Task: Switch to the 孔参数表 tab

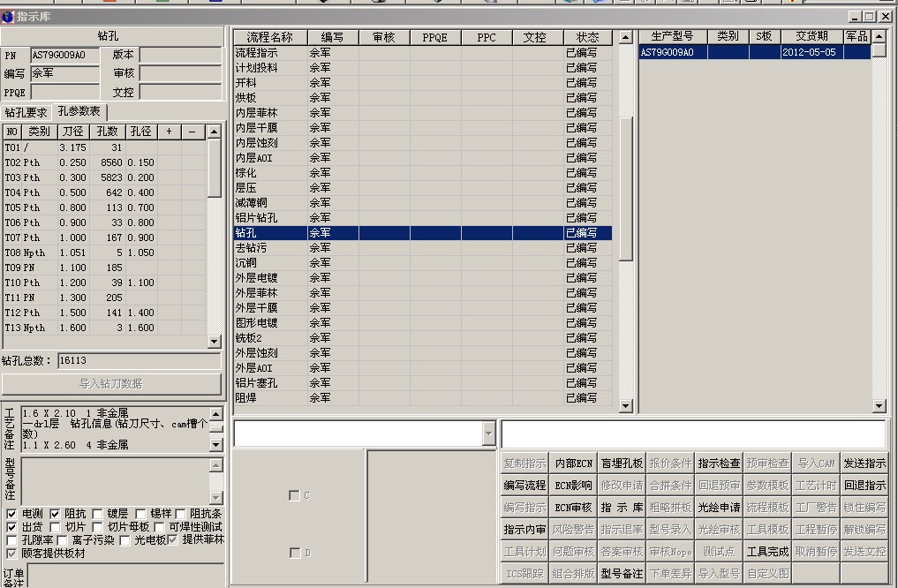Action: tap(79, 111)
